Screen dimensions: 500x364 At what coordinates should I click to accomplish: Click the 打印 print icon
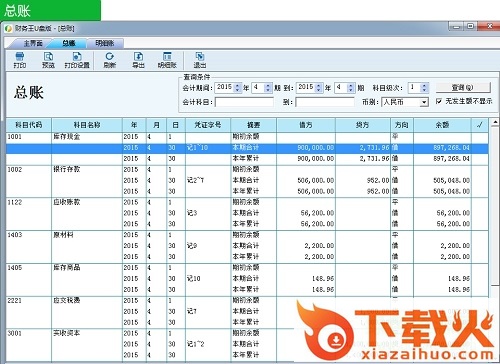tap(20, 60)
